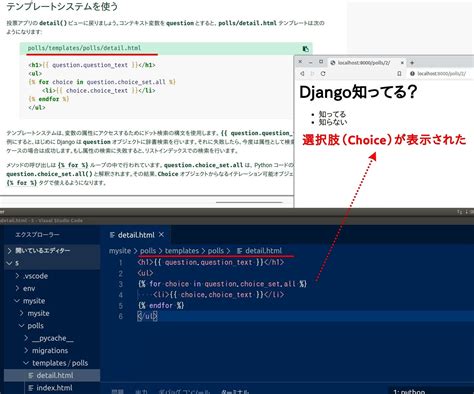Viewport: 474px width, 394px height.
Task: Copy the detail.html code snippet in docs
Action: tap(305, 49)
